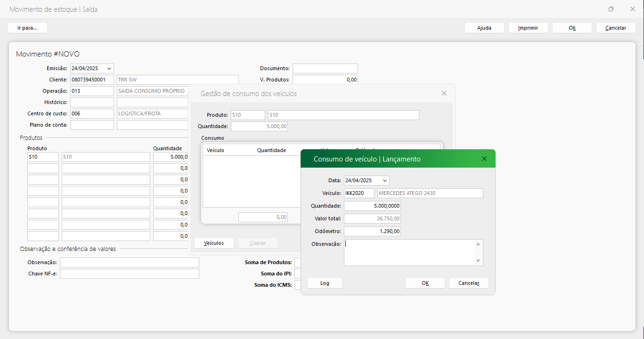Print the stock movement with Imprimir
This screenshot has height=339, width=644.
tap(528, 28)
